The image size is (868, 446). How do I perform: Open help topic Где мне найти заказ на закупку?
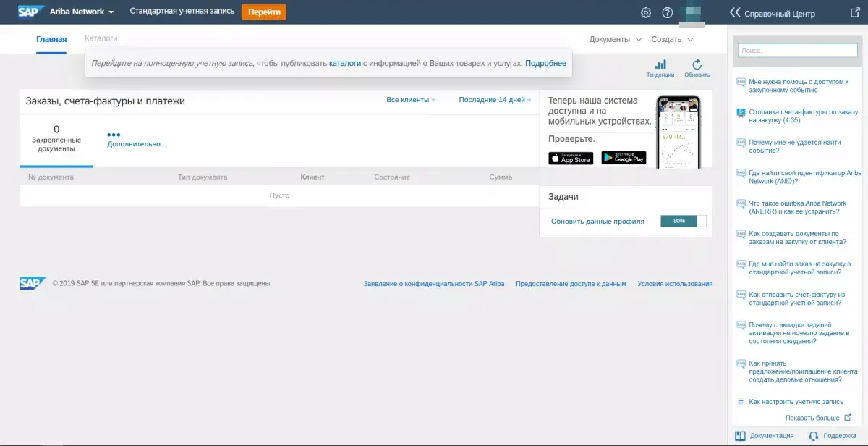pos(799,268)
